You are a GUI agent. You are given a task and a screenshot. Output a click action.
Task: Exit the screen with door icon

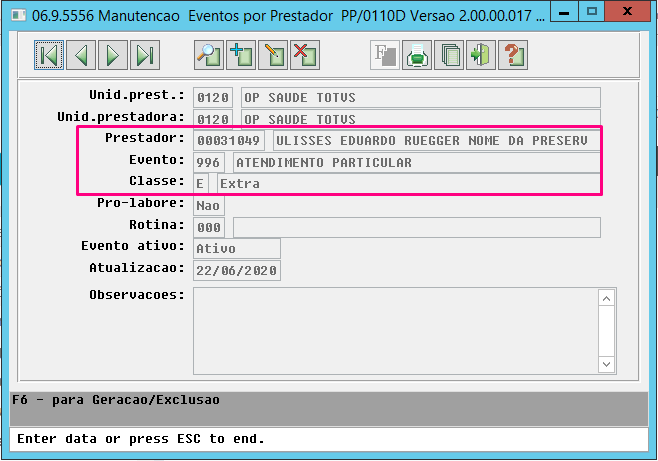click(481, 55)
